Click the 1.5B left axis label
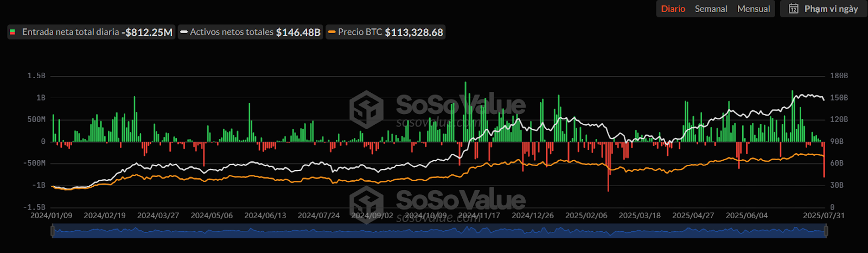The image size is (868, 253). 36,76
